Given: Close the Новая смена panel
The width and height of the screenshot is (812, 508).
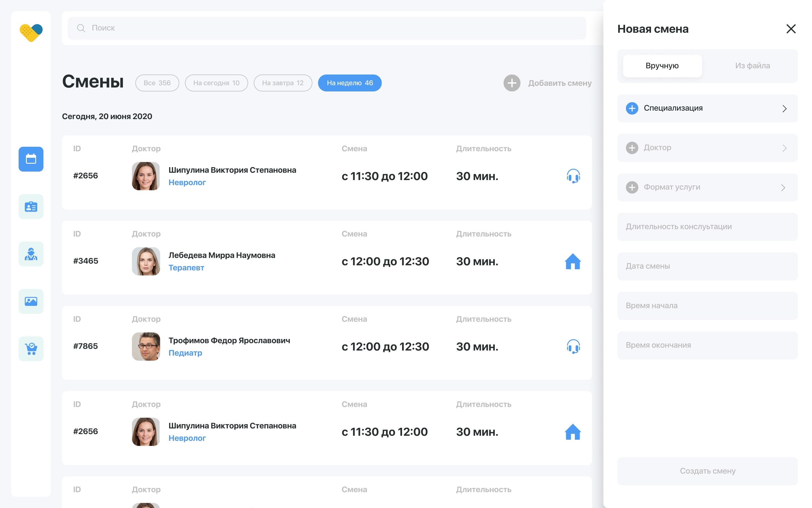Looking at the screenshot, I should [791, 29].
